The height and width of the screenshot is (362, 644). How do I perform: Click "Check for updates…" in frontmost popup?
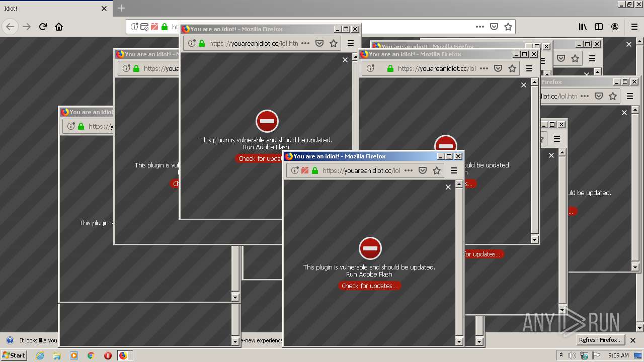pyautogui.click(x=370, y=286)
